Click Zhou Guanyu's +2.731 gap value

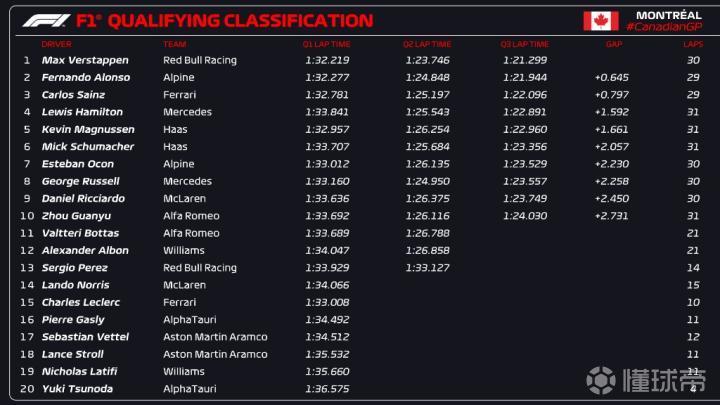pos(611,216)
